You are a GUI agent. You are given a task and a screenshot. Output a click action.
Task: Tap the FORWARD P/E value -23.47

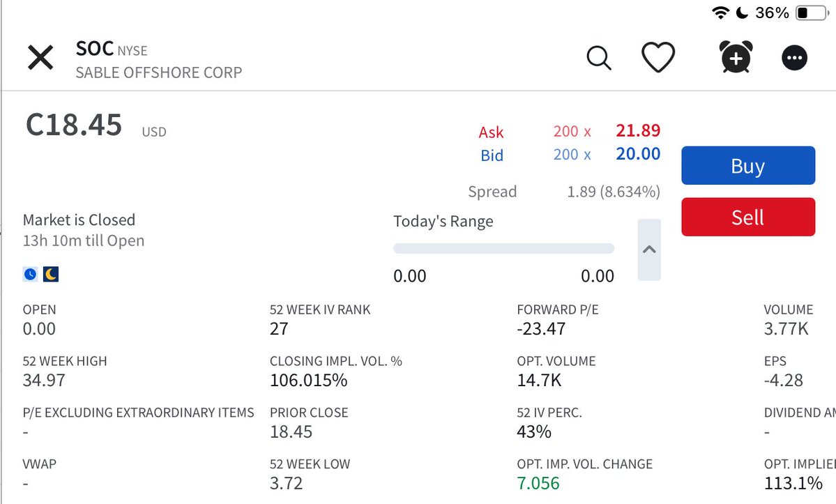click(541, 329)
